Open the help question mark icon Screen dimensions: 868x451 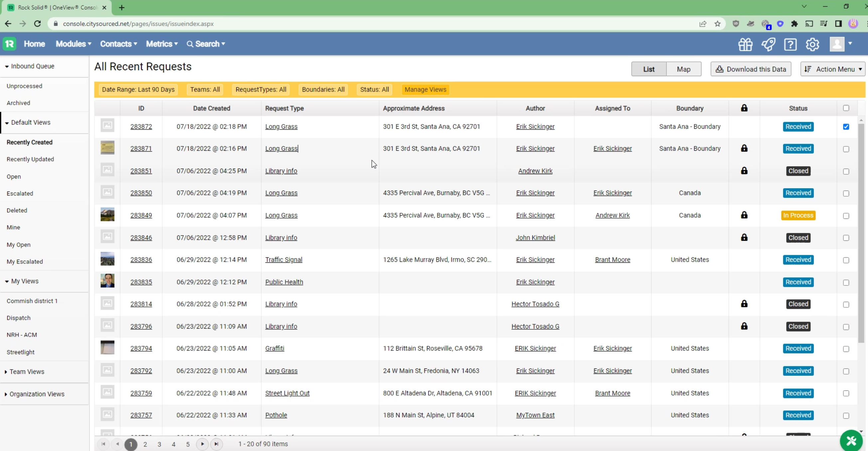(x=791, y=44)
